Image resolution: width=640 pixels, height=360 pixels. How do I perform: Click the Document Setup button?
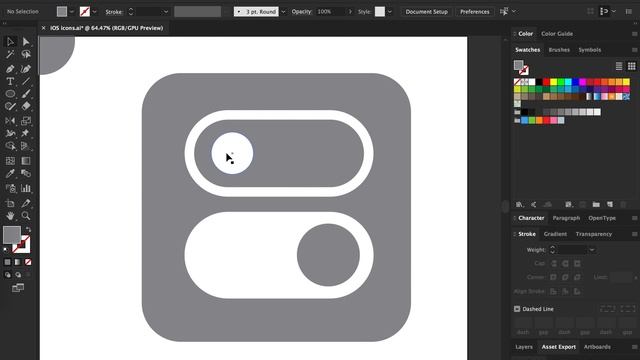point(427,12)
